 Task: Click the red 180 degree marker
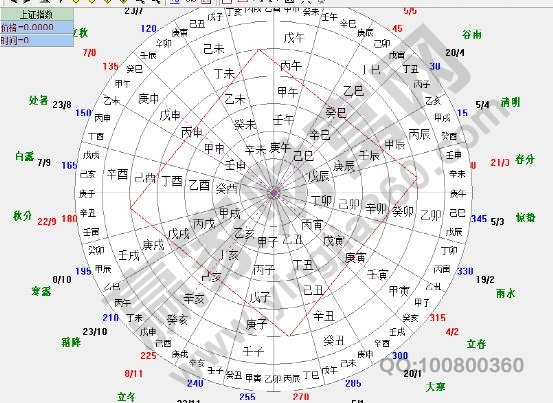pos(69,219)
